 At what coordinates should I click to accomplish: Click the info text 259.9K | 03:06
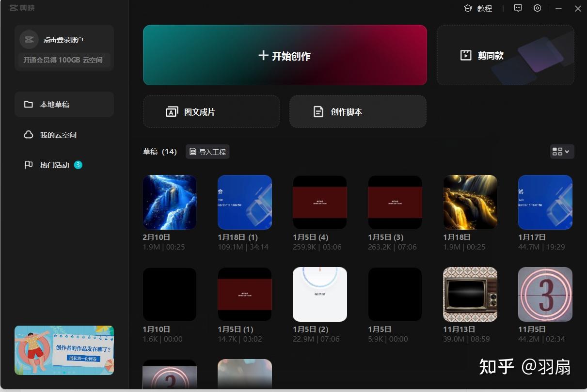tap(317, 247)
